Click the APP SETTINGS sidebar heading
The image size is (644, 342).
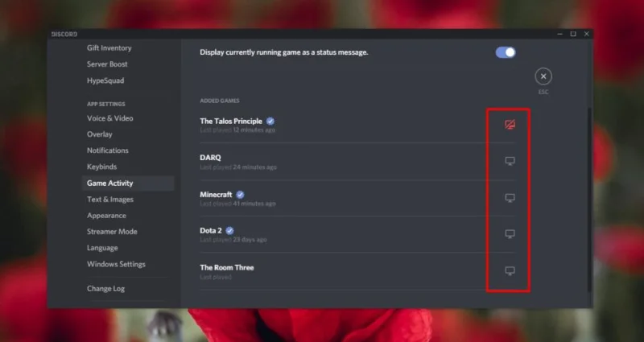(106, 105)
